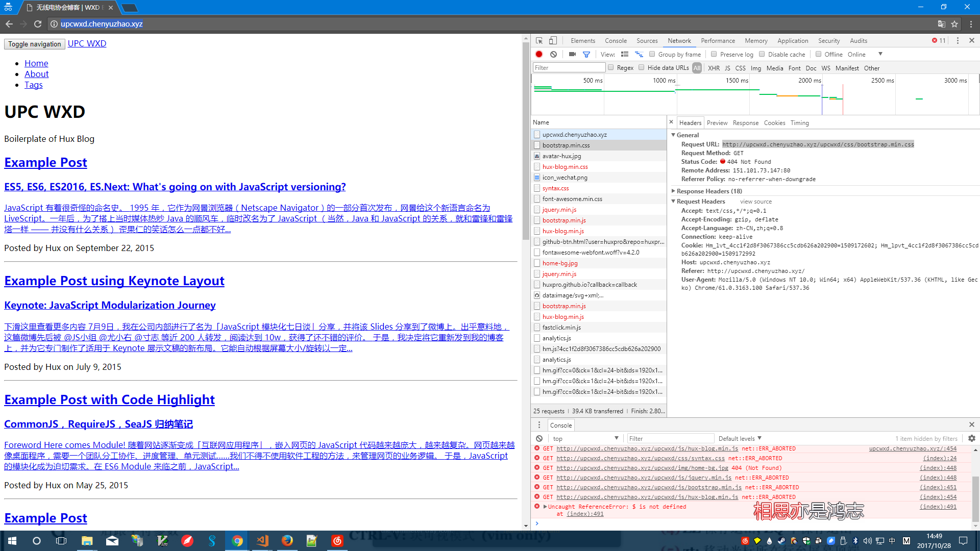Stop recording network log with red button
Screen dimensions: 980x551
(x=539, y=54)
